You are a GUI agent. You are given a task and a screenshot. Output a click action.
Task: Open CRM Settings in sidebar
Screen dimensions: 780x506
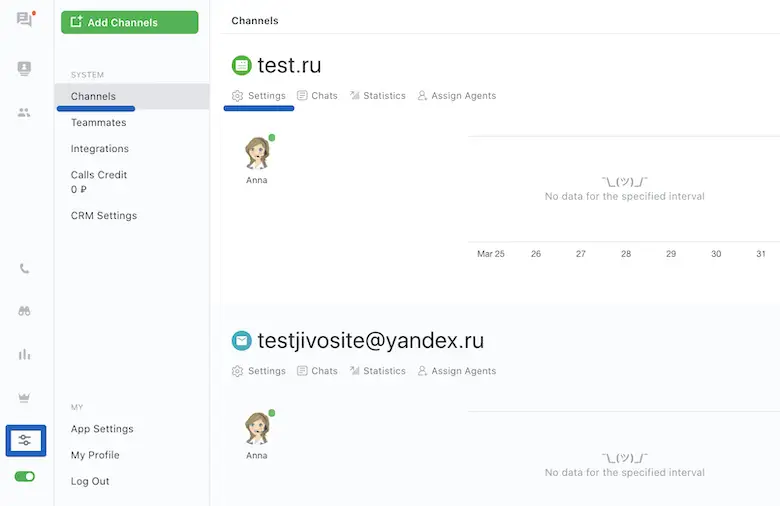pos(104,216)
